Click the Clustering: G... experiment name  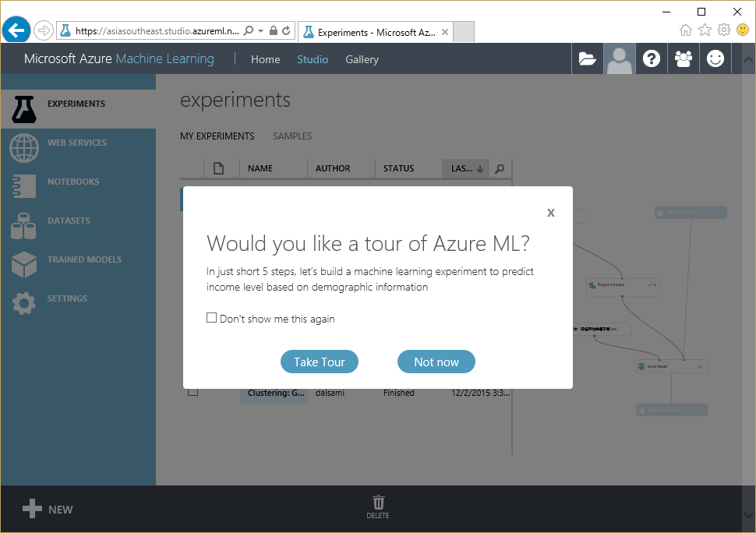coord(276,393)
